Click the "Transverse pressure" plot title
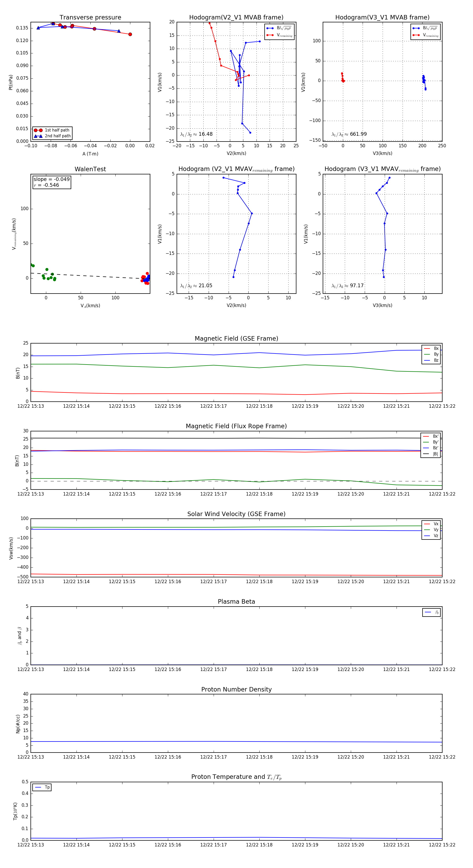The image size is (473, 868). 90,18
